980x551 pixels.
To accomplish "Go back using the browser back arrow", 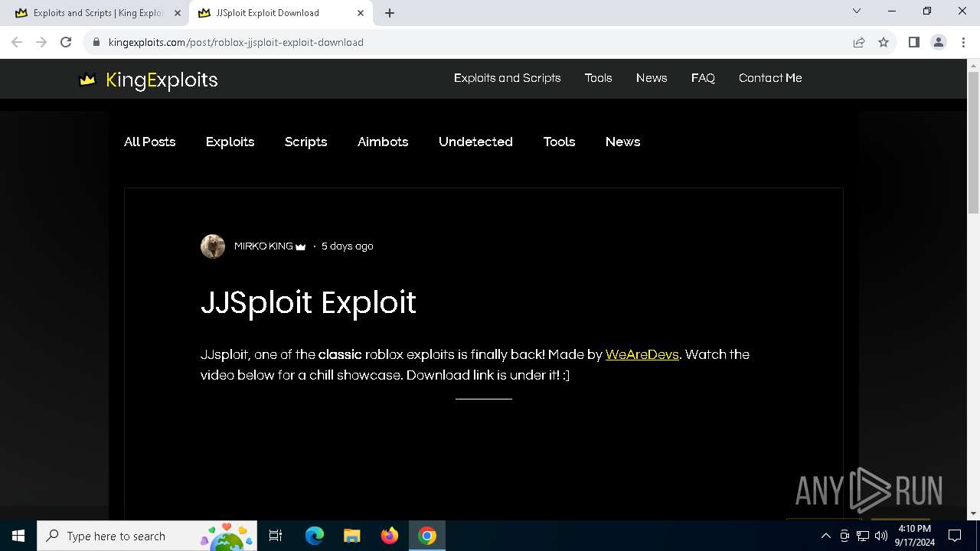I will (17, 42).
